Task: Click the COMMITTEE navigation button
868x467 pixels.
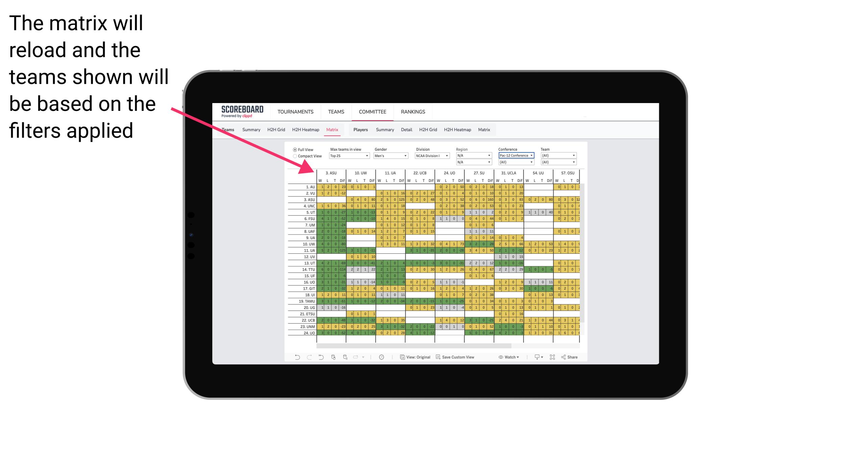Action: click(x=373, y=112)
